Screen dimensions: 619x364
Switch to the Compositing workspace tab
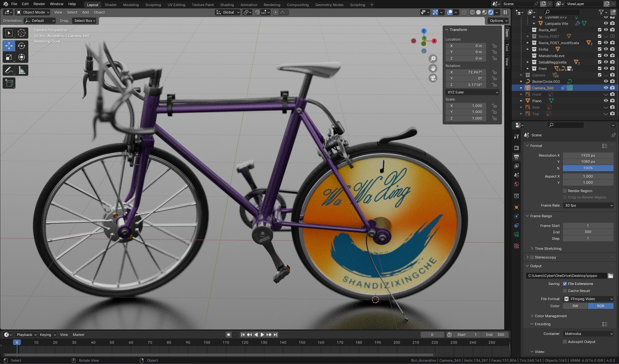[298, 5]
